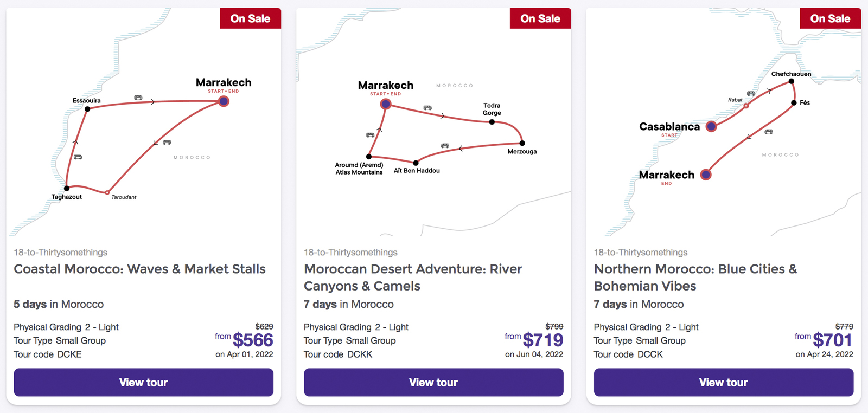
Task: Open the Coastal Morocco: Waves & Market Stalls title
Action: [139, 269]
